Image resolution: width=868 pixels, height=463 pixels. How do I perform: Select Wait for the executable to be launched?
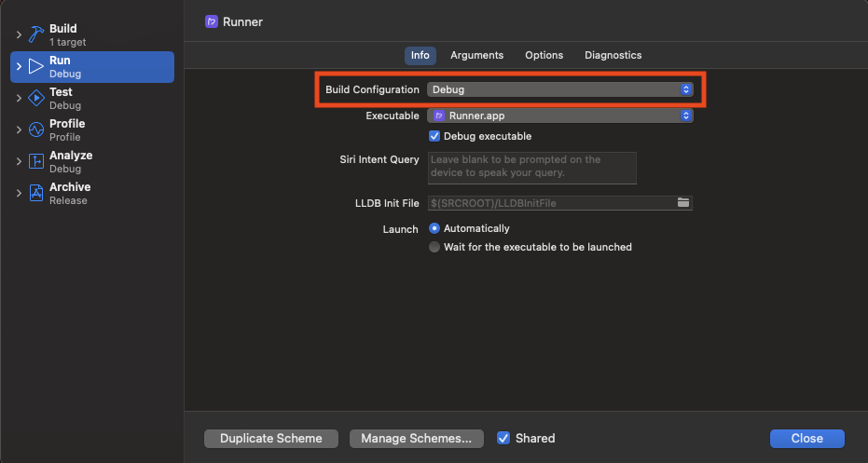click(434, 247)
